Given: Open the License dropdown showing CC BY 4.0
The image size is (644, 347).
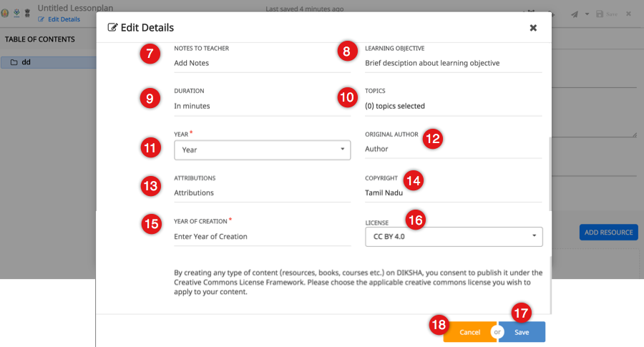Looking at the screenshot, I should (x=453, y=236).
